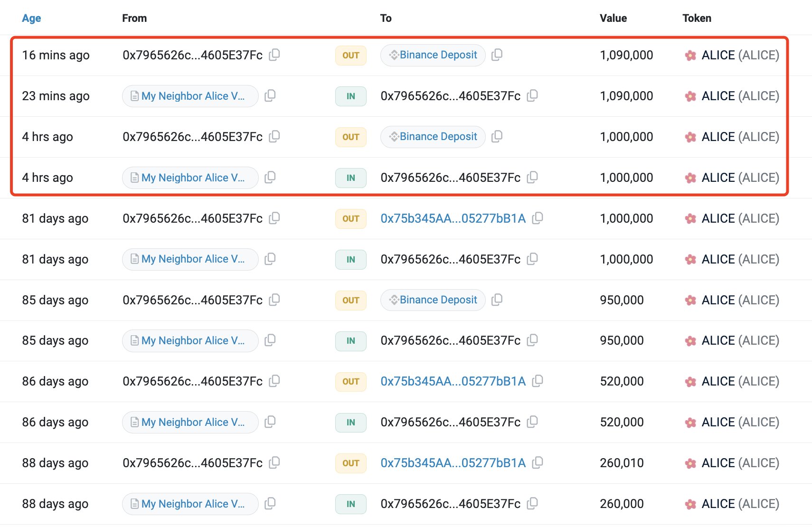This screenshot has width=812, height=527.
Task: Open My Neighbor Alice V... in 4 hrs ago row
Action: (190, 178)
